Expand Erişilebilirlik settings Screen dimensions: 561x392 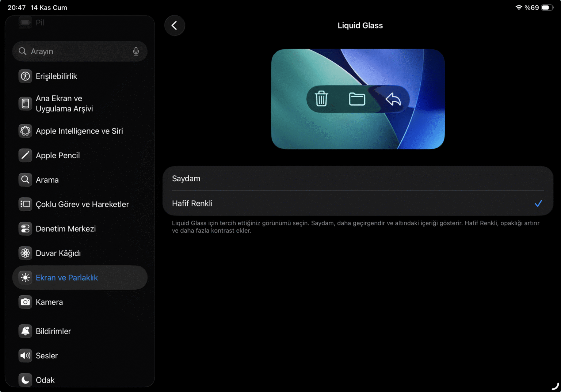[x=57, y=76]
